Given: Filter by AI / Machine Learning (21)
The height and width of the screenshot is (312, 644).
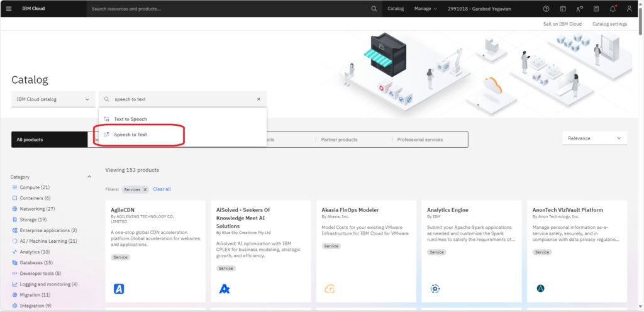Looking at the screenshot, I should point(48,241).
